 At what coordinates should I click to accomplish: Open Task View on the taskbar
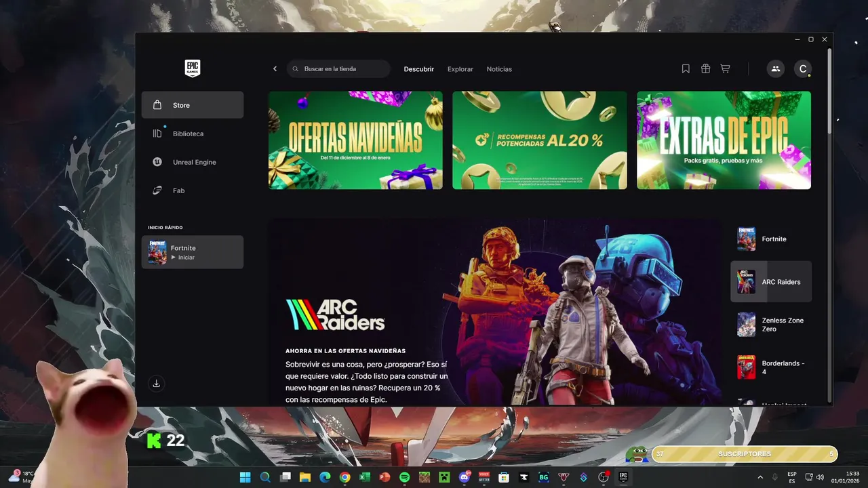[285, 477]
